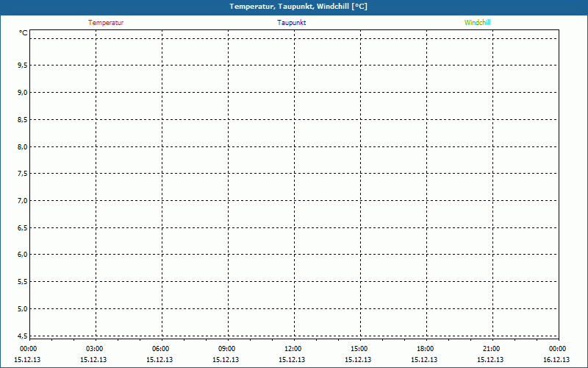Viewport: 588px width, 368px height.
Task: Click the °C unit label on the axis
Action: click(24, 33)
